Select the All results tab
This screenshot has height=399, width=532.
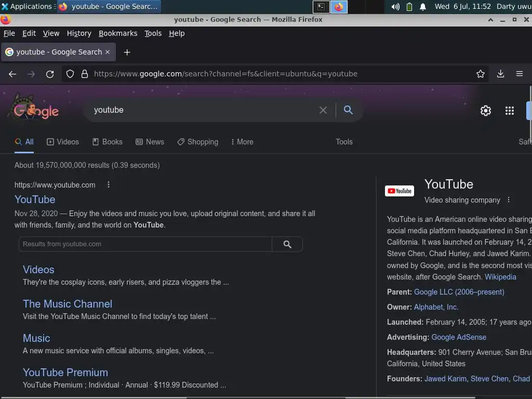[x=24, y=142]
